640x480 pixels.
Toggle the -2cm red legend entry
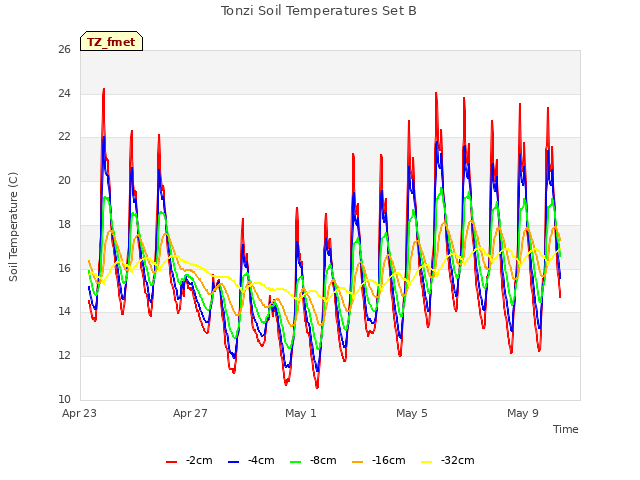tap(189, 460)
